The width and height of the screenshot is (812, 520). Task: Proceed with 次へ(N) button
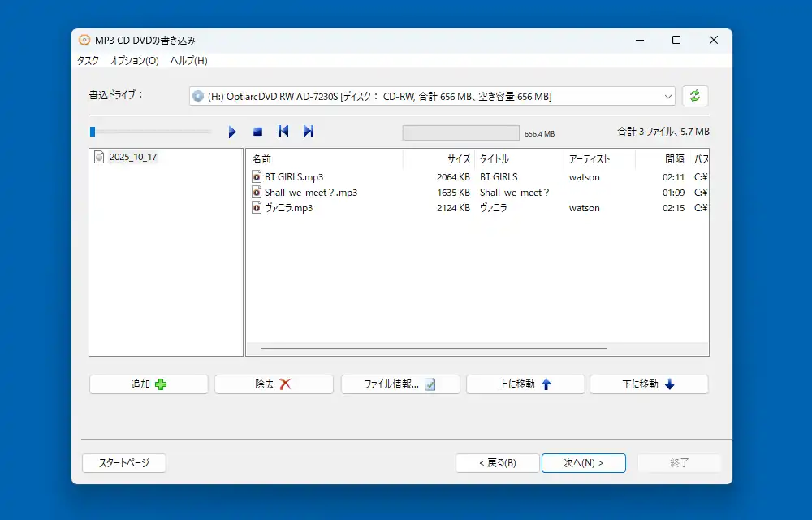click(583, 463)
